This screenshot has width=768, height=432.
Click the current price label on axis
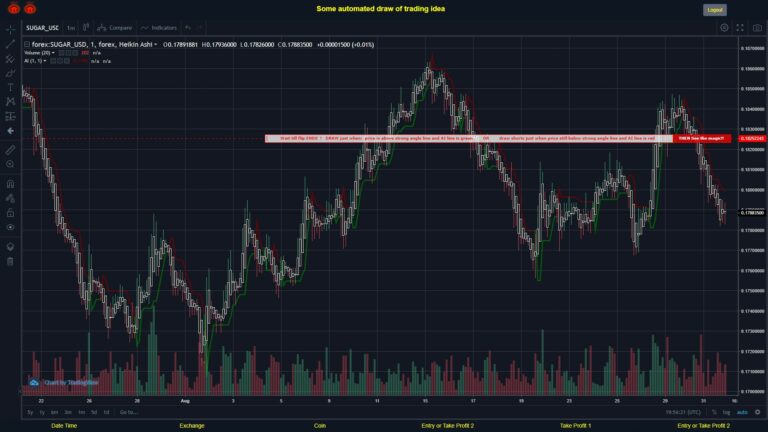point(752,213)
